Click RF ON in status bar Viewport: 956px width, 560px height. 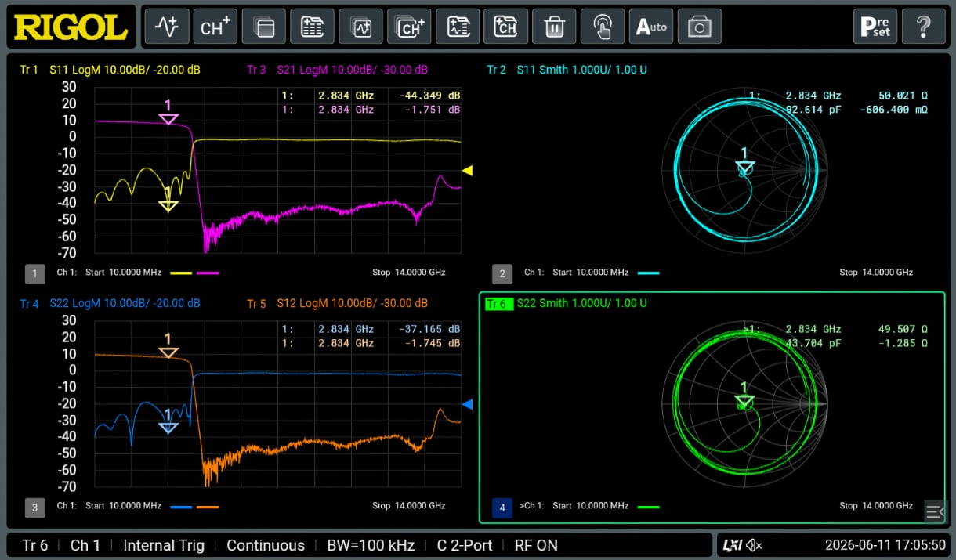coord(536,545)
